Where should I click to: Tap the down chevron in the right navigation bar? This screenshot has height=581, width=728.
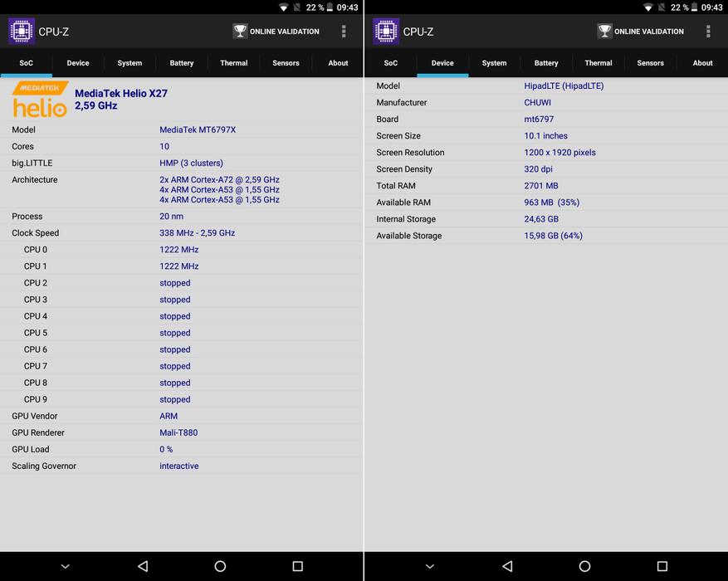[430, 566]
